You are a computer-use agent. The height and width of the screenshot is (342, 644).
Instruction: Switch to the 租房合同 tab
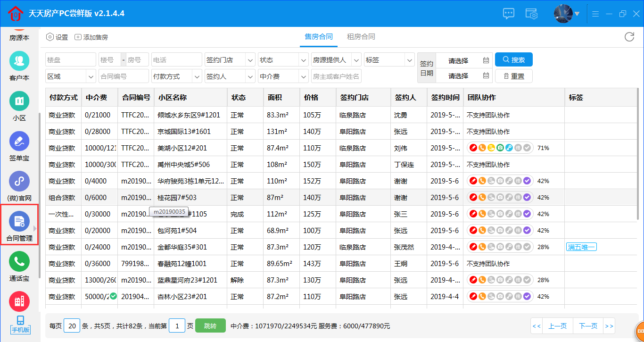(x=361, y=37)
